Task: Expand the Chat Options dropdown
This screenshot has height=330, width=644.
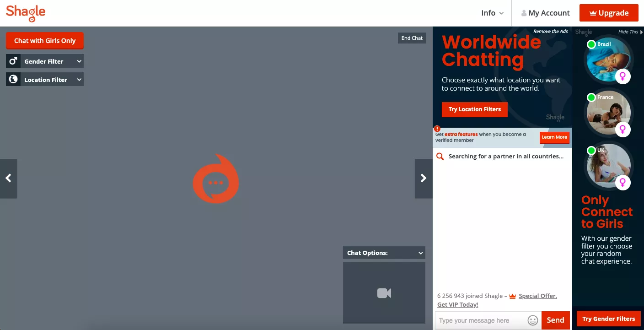Action: coord(384,253)
